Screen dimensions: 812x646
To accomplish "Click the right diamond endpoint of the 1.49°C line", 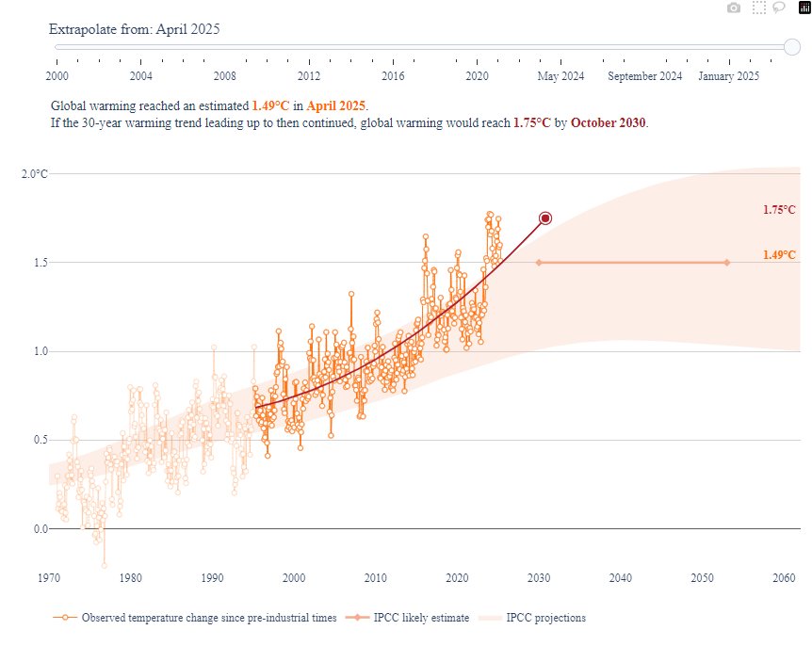I will click(726, 263).
